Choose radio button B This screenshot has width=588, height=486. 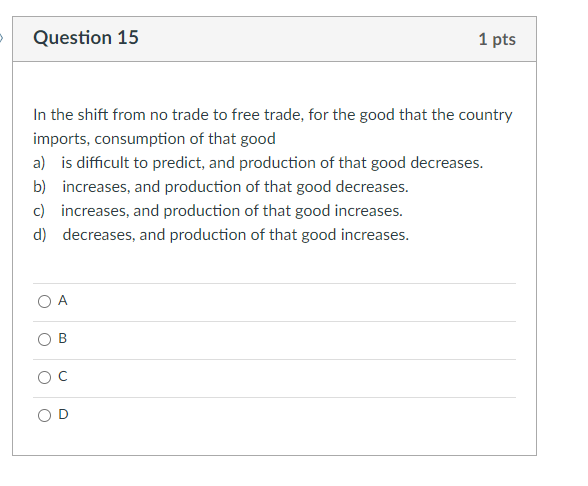click(44, 339)
